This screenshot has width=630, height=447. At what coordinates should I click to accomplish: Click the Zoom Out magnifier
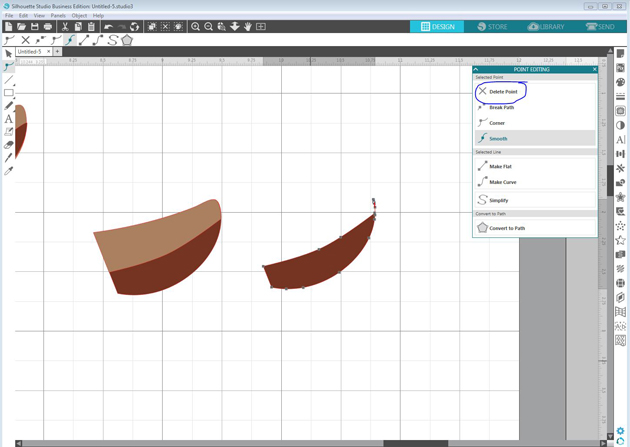pyautogui.click(x=208, y=27)
